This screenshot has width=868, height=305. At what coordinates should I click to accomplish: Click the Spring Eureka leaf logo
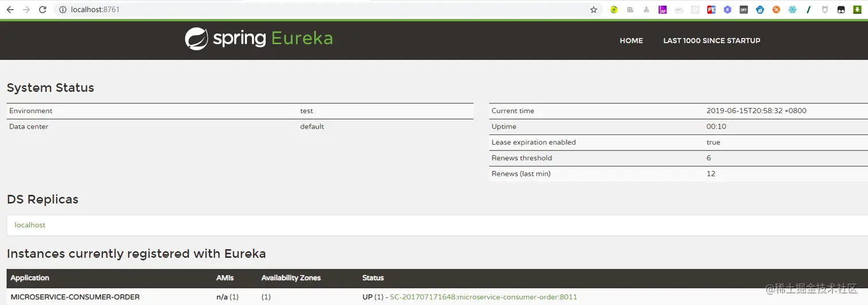click(x=196, y=38)
